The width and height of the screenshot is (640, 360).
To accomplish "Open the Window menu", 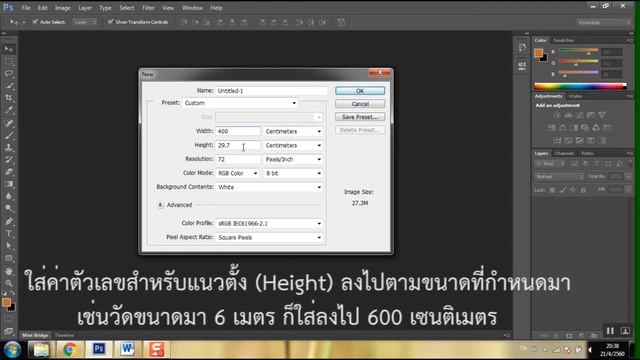I will (192, 8).
